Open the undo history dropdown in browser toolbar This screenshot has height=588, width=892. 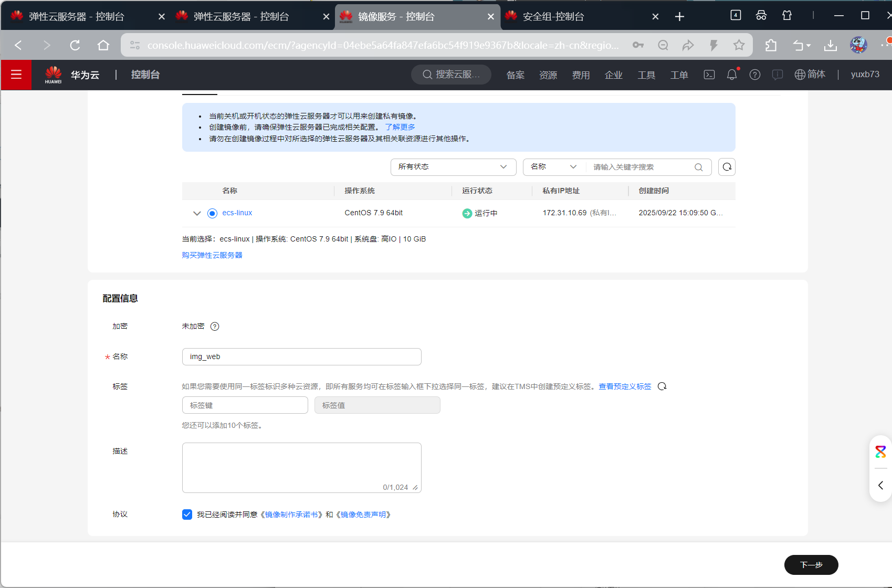(801, 45)
